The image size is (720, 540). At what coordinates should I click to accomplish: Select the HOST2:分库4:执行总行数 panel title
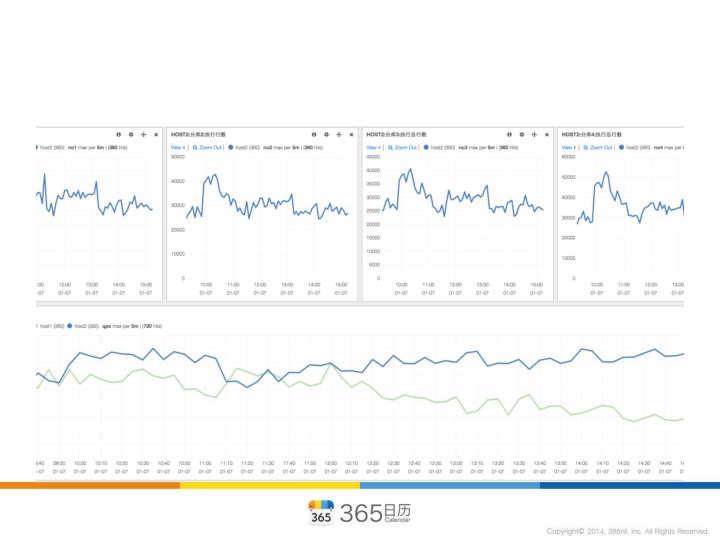point(591,135)
